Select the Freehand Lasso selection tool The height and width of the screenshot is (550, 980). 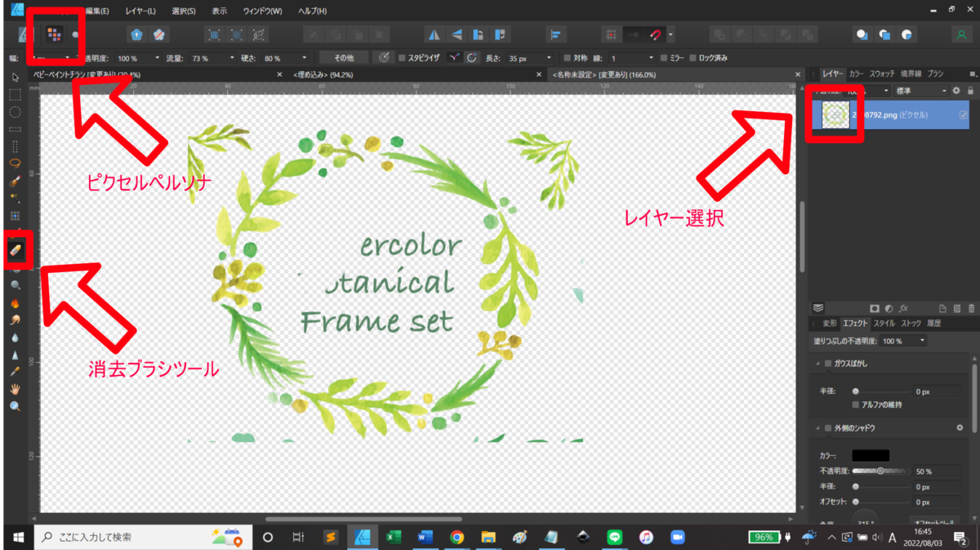coord(15,163)
